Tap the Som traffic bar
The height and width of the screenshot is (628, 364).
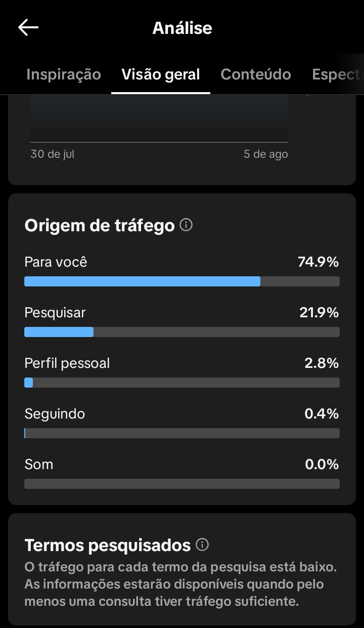(x=182, y=484)
